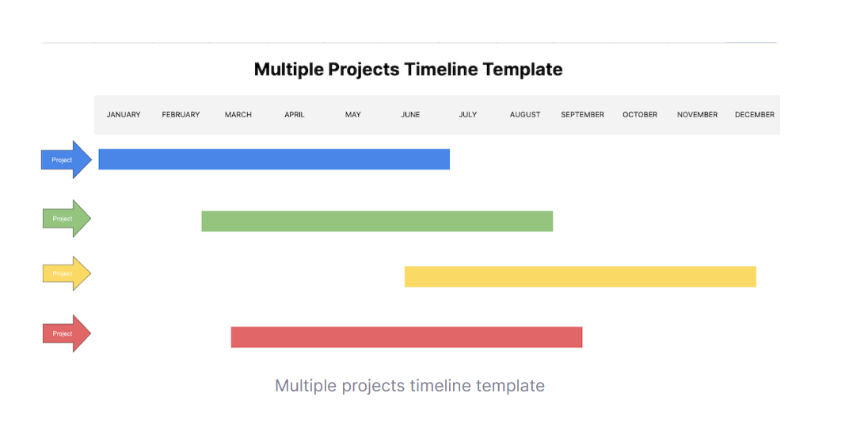Click the FEBRUARY month header
868x431 pixels.
pyautogui.click(x=181, y=115)
